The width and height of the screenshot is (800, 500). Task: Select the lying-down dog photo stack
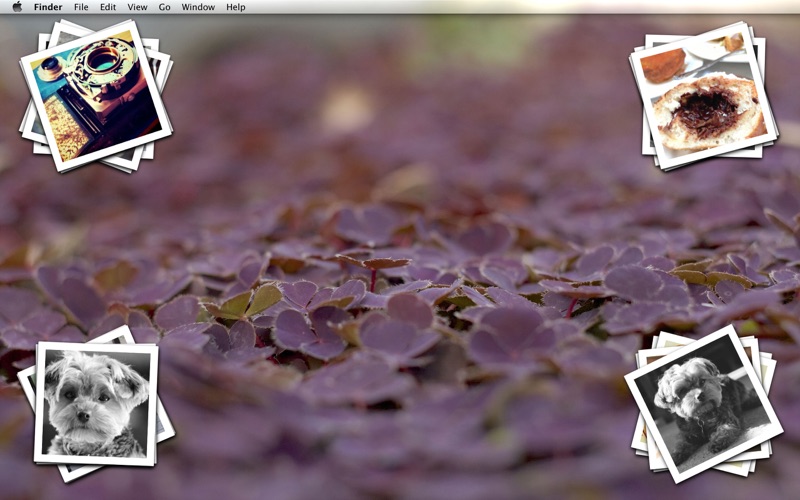point(704,403)
